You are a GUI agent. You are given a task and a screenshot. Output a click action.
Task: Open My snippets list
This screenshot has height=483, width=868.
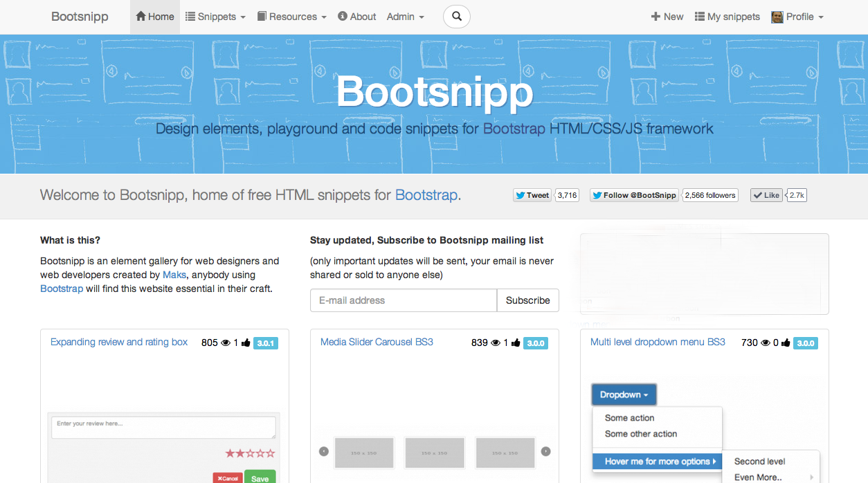tap(727, 17)
